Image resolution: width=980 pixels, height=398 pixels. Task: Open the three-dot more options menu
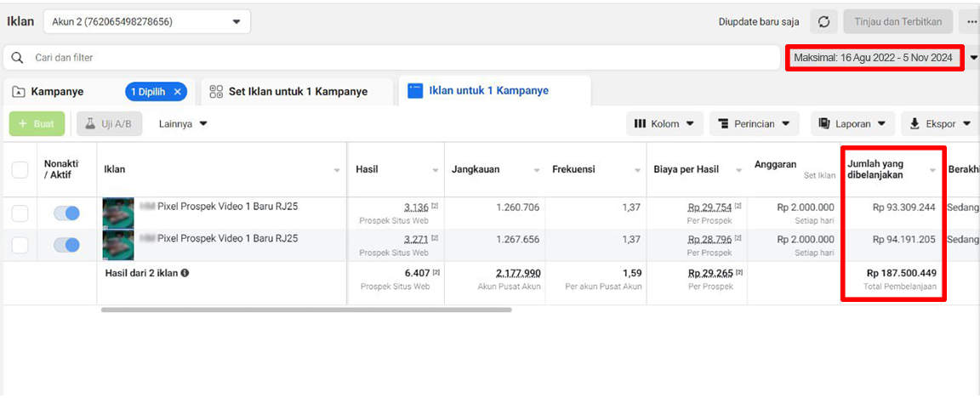pos(970,22)
